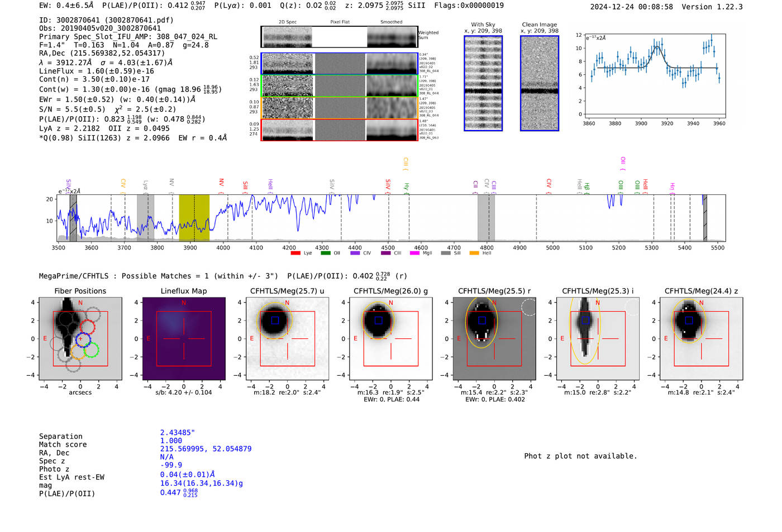Screen dimensions: 782x532
Task: Click the ID: 3002870641 line
Action: click(106, 20)
